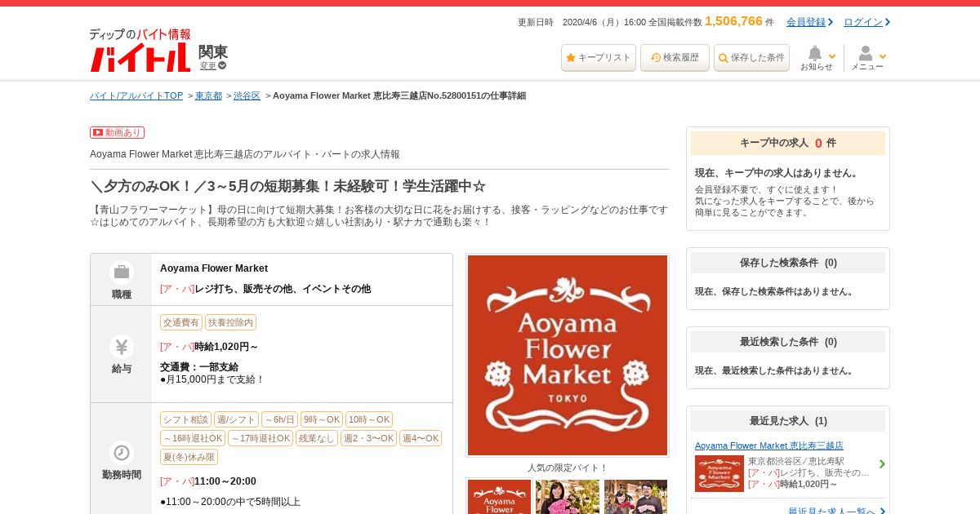Click 時給1,020円～ wage text in the salary row
This screenshot has height=514, width=980.
[x=226, y=347]
